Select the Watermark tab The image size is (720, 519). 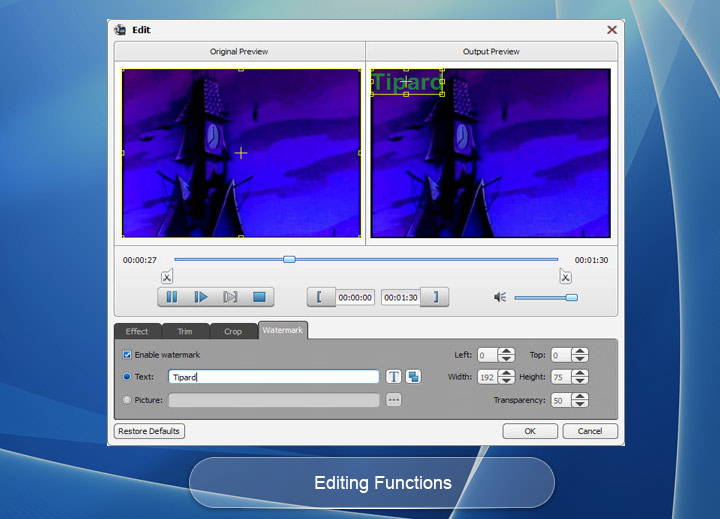pos(283,330)
